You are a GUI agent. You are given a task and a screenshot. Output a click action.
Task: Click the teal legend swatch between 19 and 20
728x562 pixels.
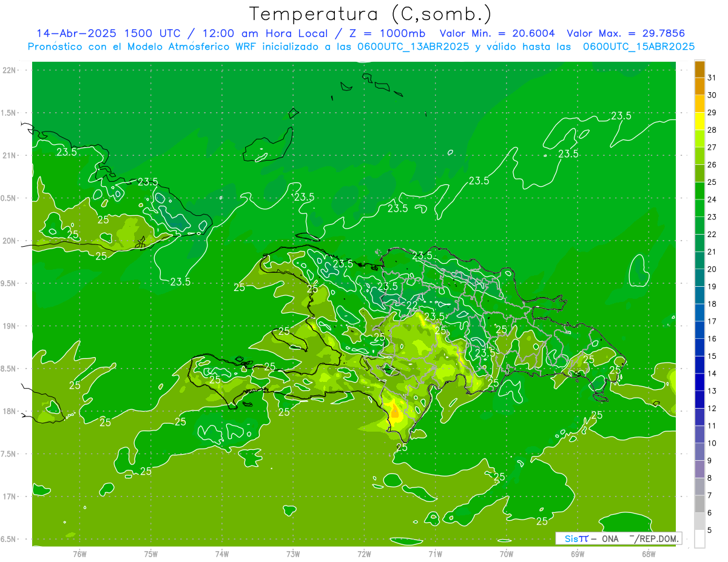(699, 278)
